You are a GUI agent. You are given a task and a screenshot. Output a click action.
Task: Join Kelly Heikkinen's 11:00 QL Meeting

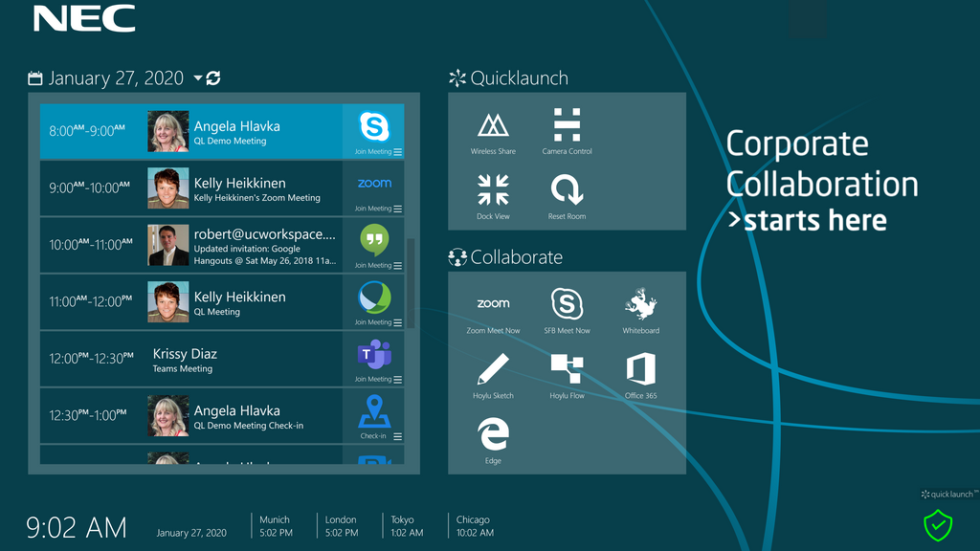point(373,302)
